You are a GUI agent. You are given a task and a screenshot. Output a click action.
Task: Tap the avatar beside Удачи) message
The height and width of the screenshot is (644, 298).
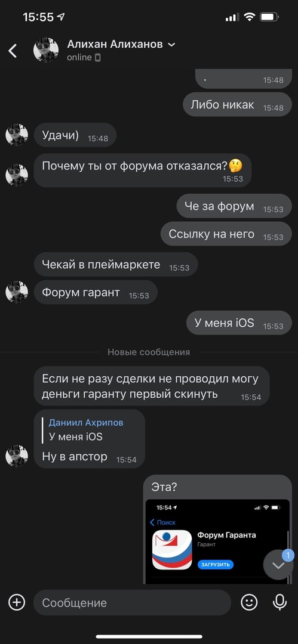[x=17, y=135]
